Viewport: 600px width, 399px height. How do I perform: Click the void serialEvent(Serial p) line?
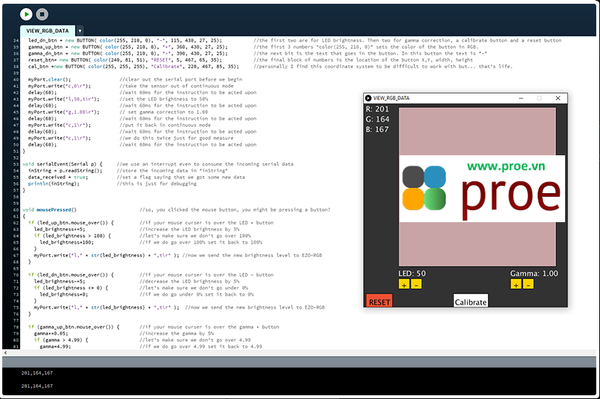click(62, 164)
